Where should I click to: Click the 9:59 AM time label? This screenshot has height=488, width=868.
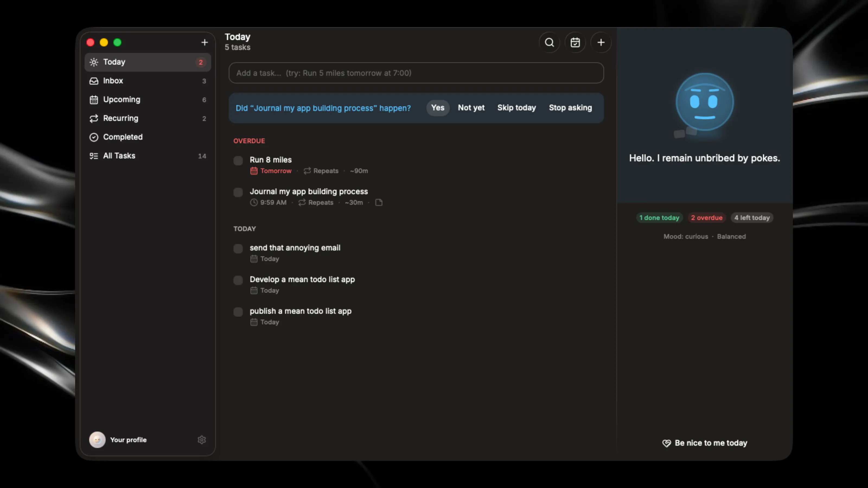point(273,203)
